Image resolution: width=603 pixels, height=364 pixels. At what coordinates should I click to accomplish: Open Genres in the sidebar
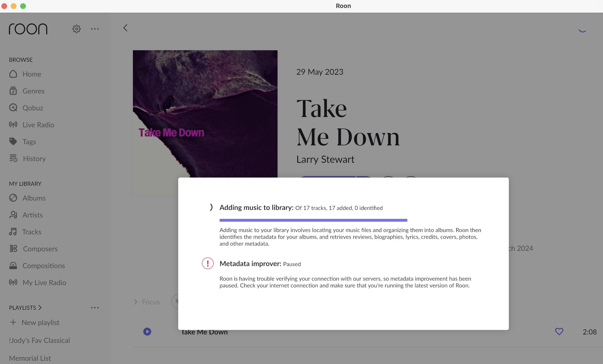[x=34, y=91]
